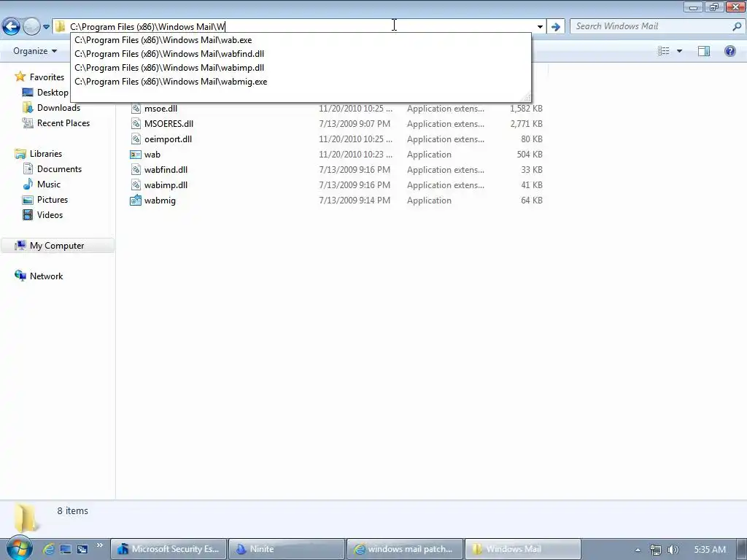Switch to Microsoft Security Essentials taskbar button
The width and height of the screenshot is (747, 560).
[x=169, y=549]
